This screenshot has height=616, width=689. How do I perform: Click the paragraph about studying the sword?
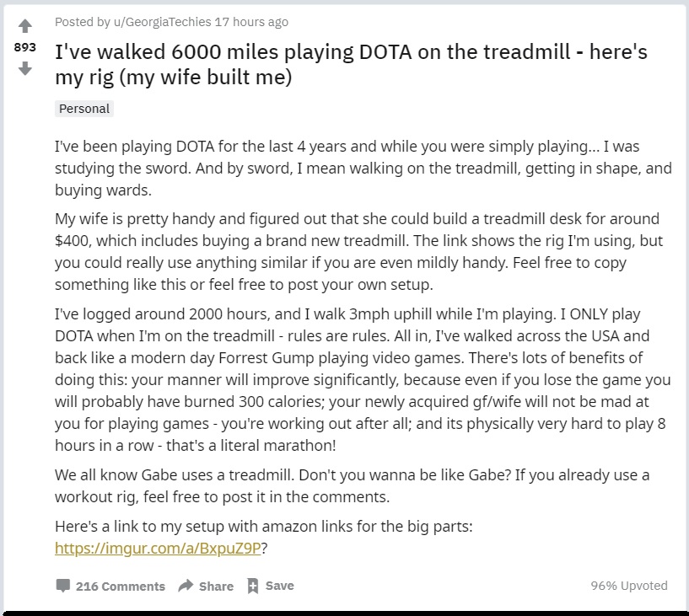[x=363, y=167]
